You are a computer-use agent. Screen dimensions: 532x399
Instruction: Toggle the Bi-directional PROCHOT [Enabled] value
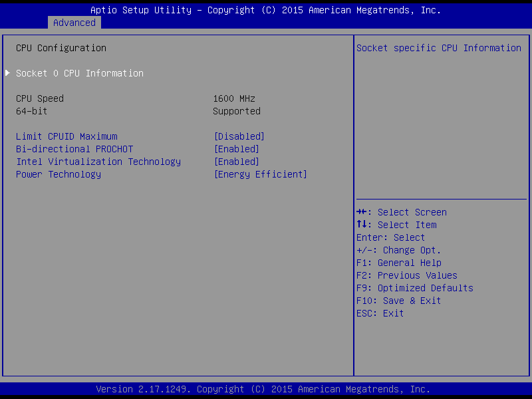click(236, 149)
